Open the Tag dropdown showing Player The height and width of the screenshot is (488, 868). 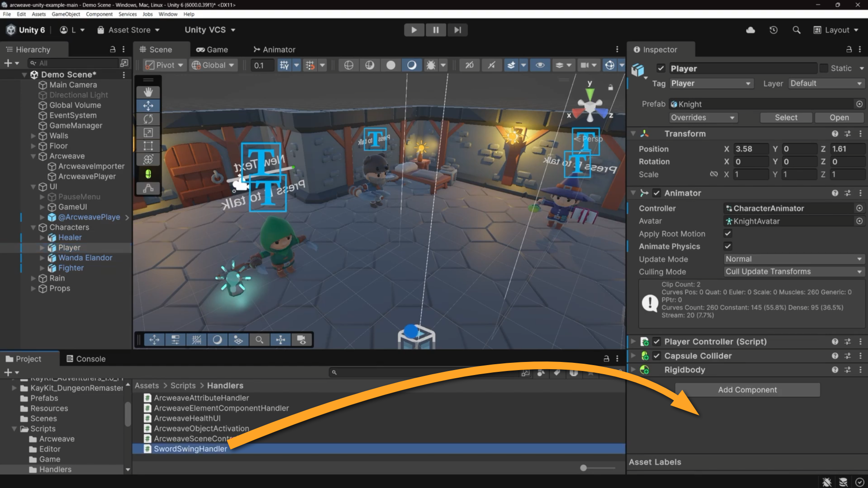click(711, 84)
